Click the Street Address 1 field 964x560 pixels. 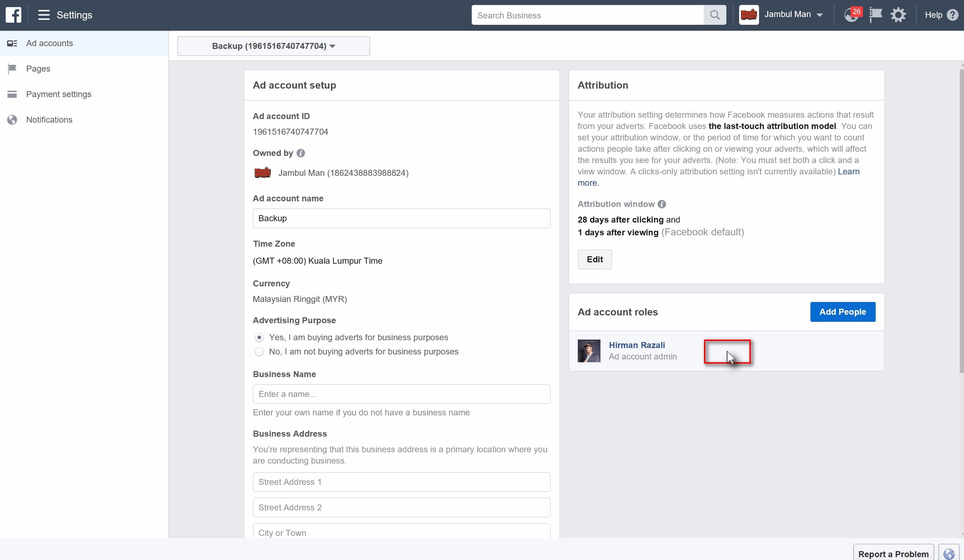401,482
